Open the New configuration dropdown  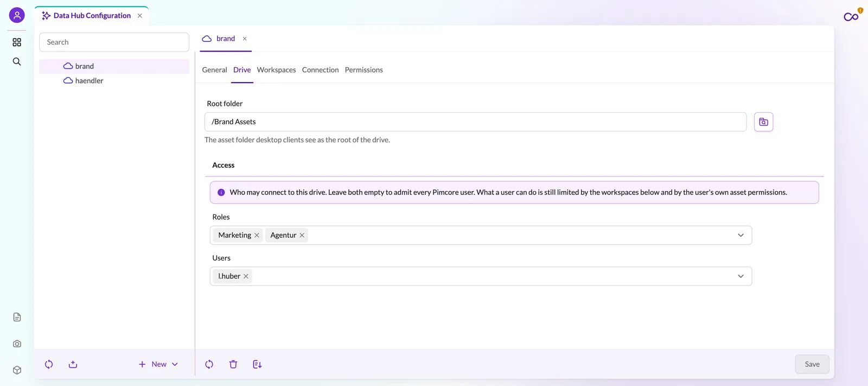tap(158, 364)
